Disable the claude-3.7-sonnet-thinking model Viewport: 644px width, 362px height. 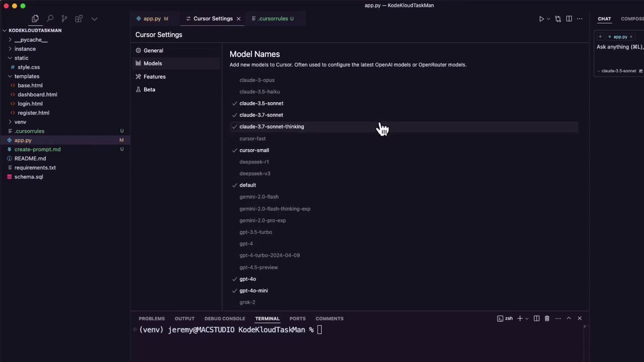click(x=272, y=127)
